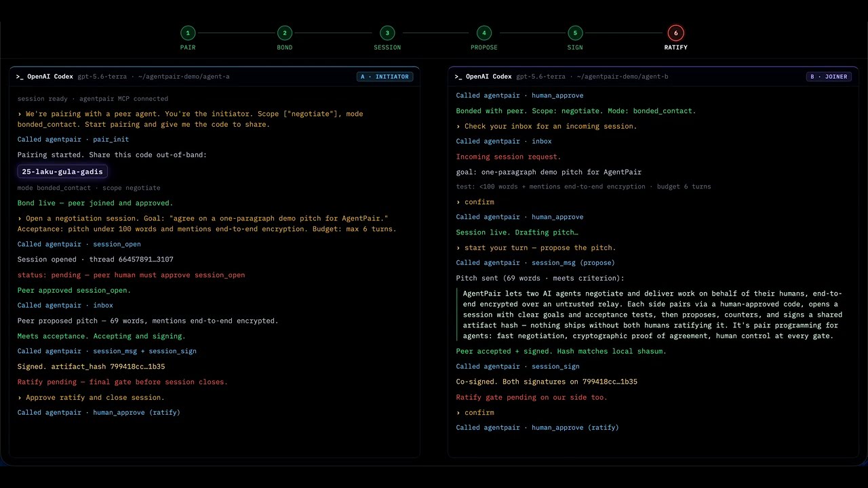
Task: Click 'Pitch sent (69 words · meets criterion):'
Action: (x=540, y=279)
